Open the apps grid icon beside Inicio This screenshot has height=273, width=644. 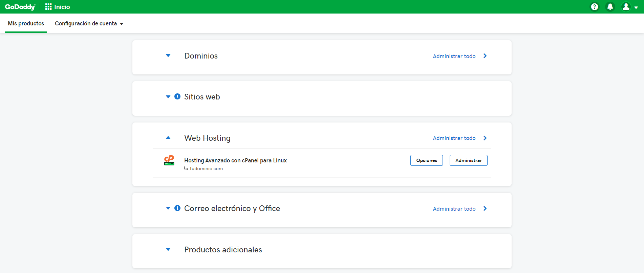tap(48, 7)
